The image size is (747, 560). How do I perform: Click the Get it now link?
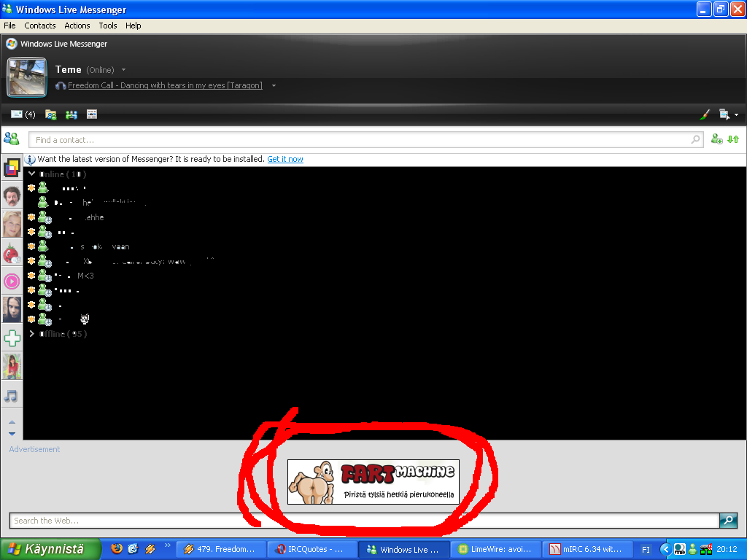point(285,159)
